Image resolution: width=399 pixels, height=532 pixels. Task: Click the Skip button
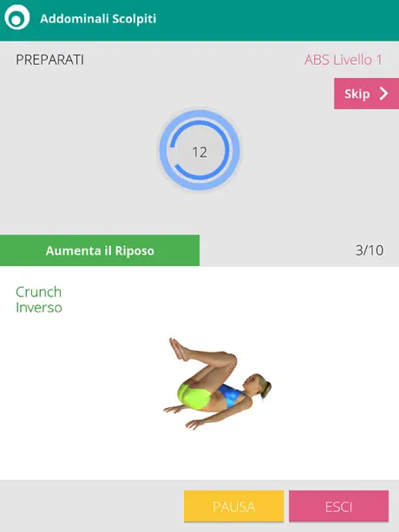coord(366,94)
